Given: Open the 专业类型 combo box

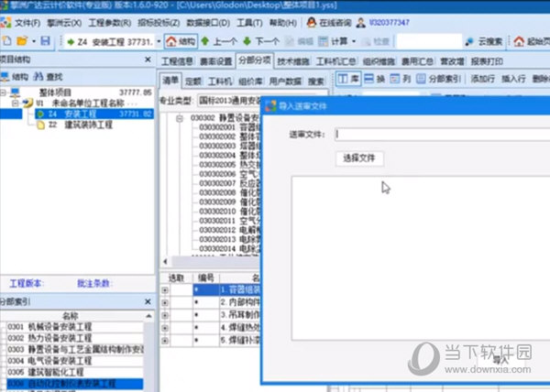Looking at the screenshot, I should [x=230, y=101].
